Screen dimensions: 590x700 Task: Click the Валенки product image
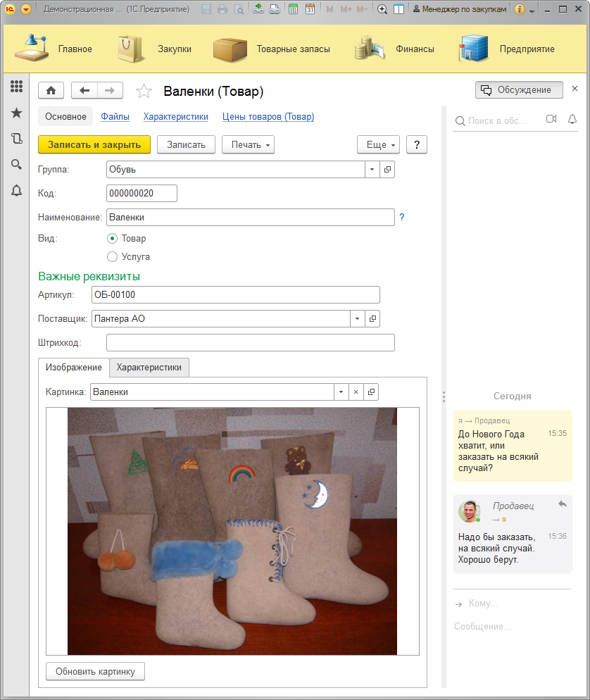[x=232, y=531]
